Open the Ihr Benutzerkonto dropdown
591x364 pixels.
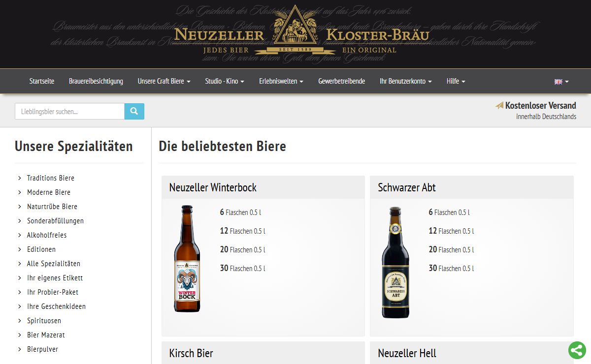coord(406,81)
